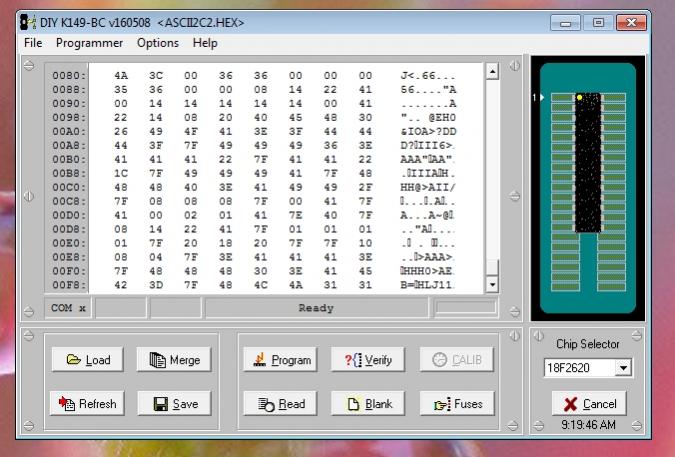
Task: Click the hex view scroll up arrow
Action: coord(492,71)
